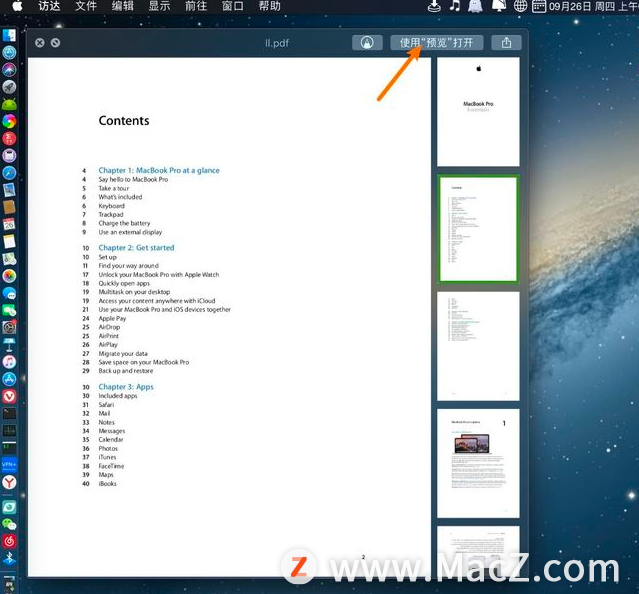639x594 pixels.
Task: Click the 'Multitask on your desktop' entry
Action: tap(134, 292)
